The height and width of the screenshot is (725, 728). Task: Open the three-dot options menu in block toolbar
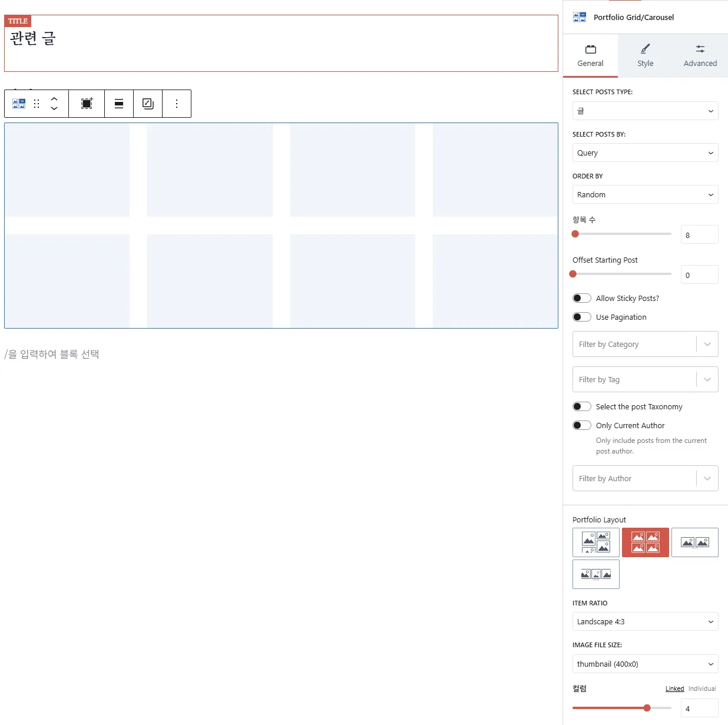[x=177, y=104]
